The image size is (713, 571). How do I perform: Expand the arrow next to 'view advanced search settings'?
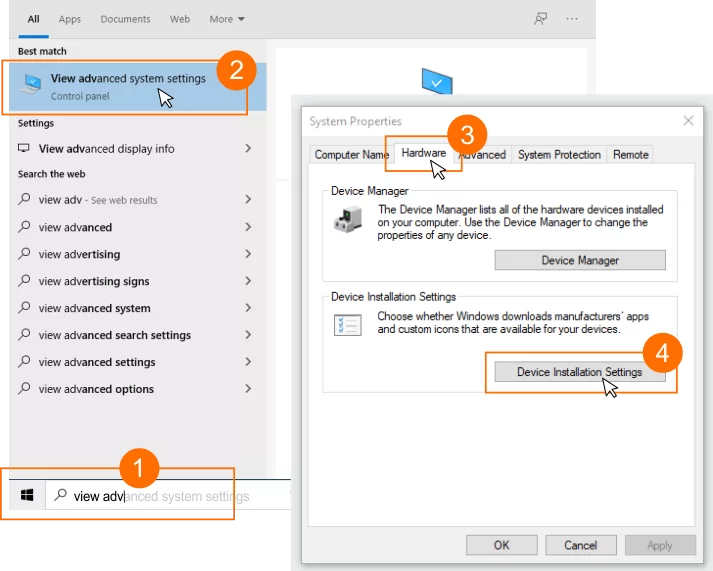click(x=248, y=335)
